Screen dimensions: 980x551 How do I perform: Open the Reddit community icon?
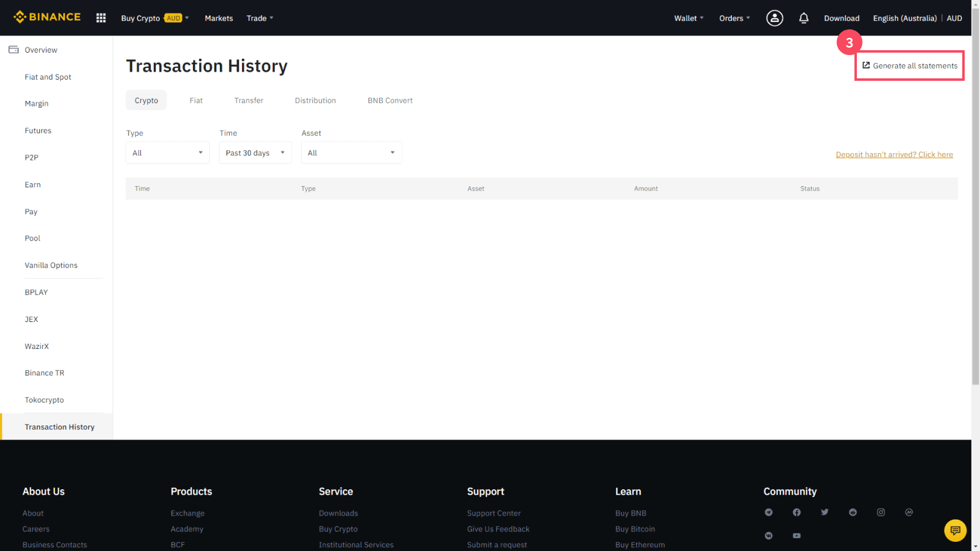tap(853, 512)
